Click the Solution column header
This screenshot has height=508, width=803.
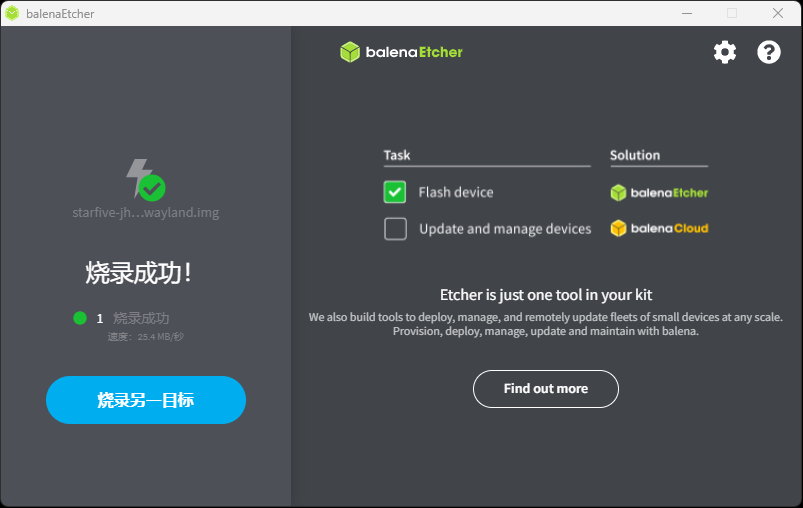pyautogui.click(x=635, y=155)
